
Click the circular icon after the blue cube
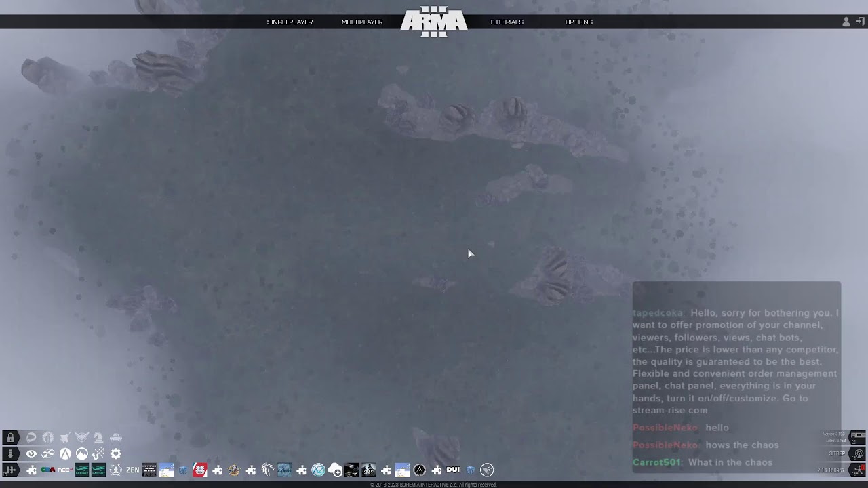click(x=487, y=470)
